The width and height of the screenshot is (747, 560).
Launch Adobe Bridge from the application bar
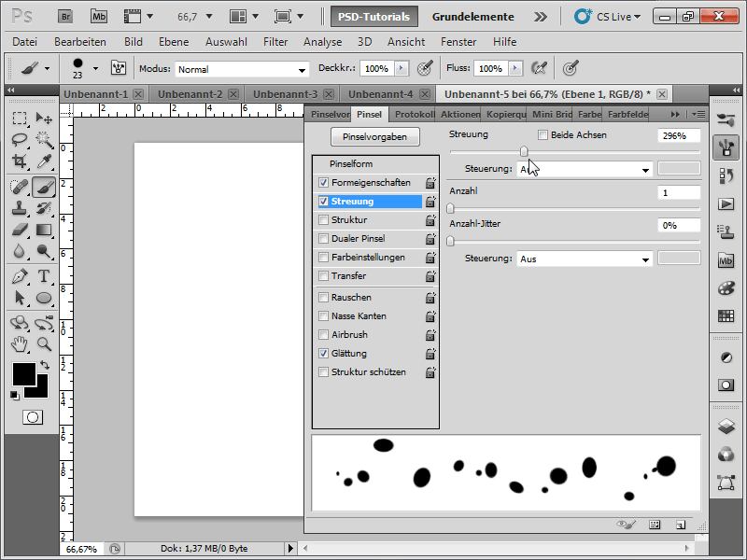(x=65, y=17)
